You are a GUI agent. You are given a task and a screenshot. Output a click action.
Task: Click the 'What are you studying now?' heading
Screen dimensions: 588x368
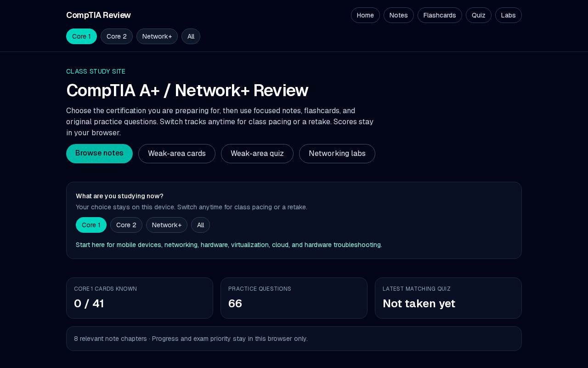pos(119,196)
